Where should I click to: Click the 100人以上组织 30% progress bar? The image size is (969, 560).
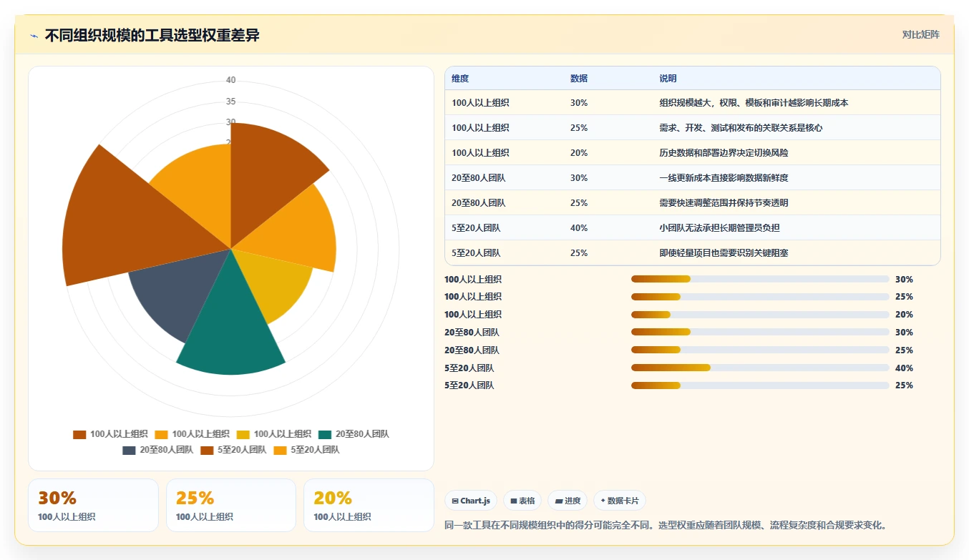point(760,280)
